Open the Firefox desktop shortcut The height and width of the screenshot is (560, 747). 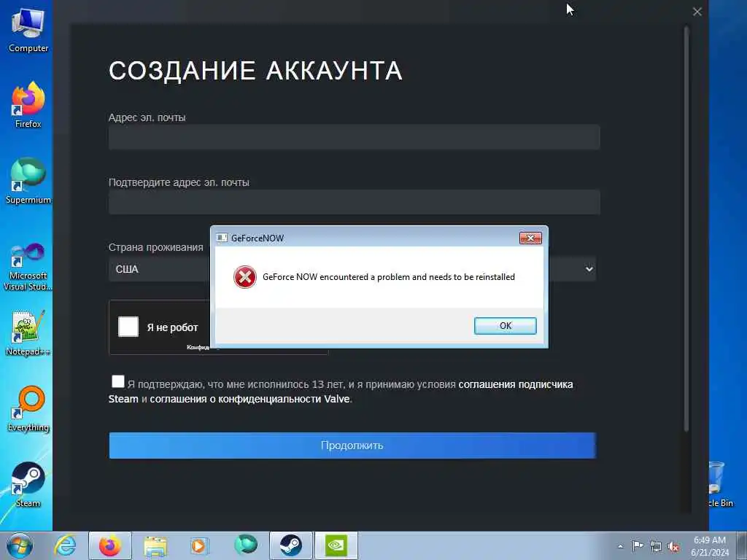point(28,105)
